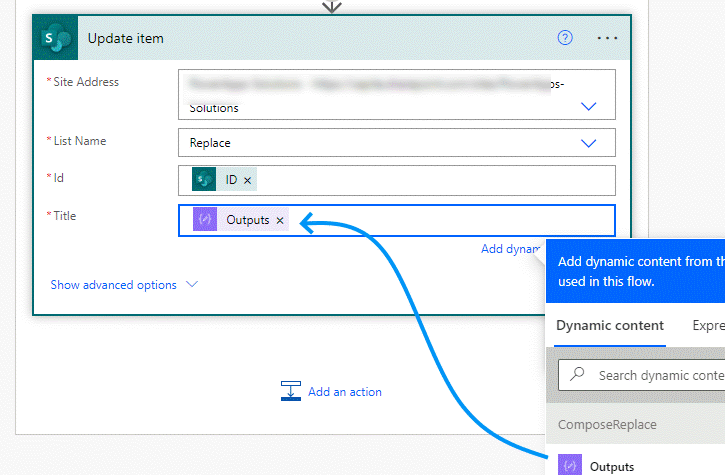Open the ellipsis menu of Update item
The image size is (725, 475).
pyautogui.click(x=607, y=38)
